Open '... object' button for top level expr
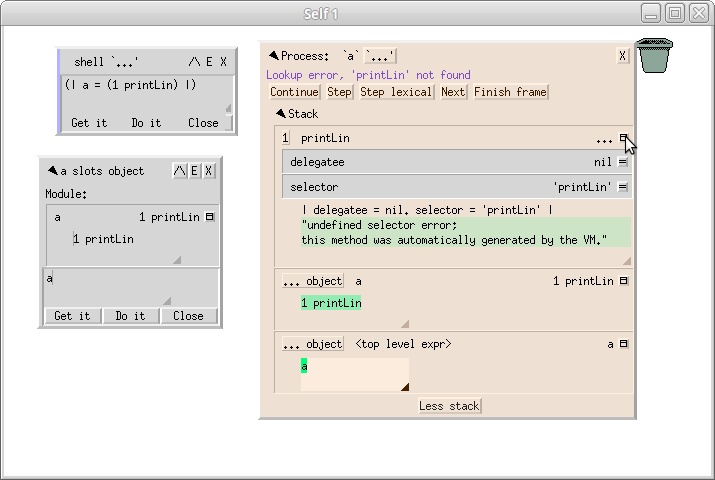This screenshot has height=480, width=715. point(312,344)
